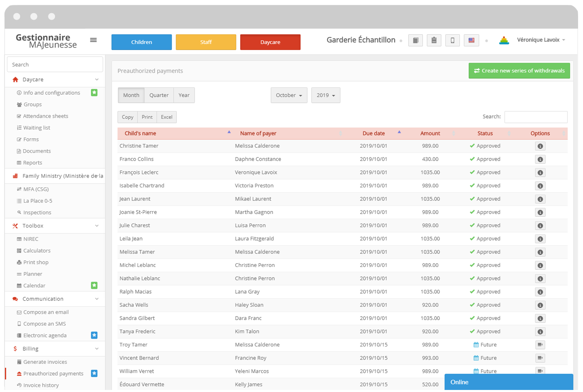Click the book icon in the header
583x392 pixels.
(415, 40)
